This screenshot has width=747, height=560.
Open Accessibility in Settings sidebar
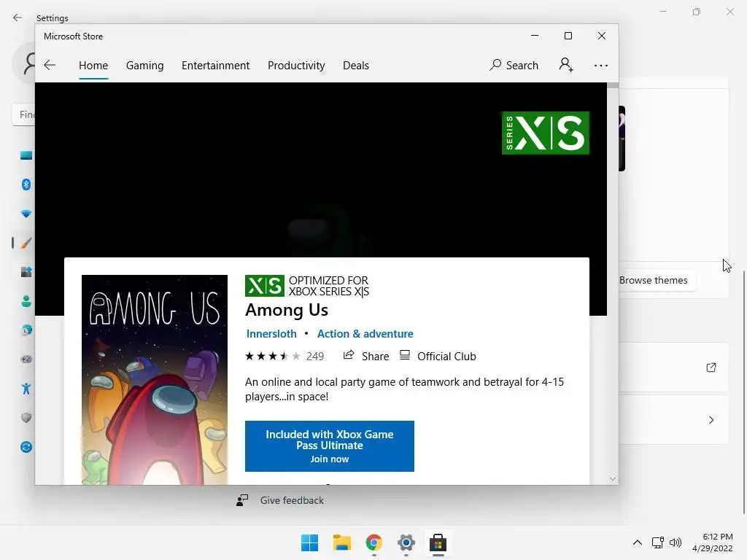click(26, 389)
